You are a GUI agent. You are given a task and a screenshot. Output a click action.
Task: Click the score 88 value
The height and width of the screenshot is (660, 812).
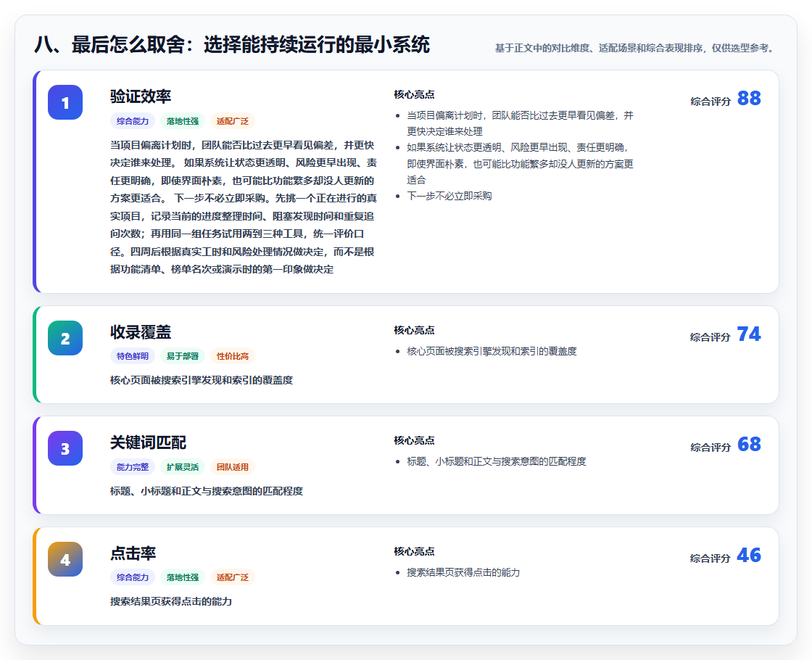(x=749, y=98)
